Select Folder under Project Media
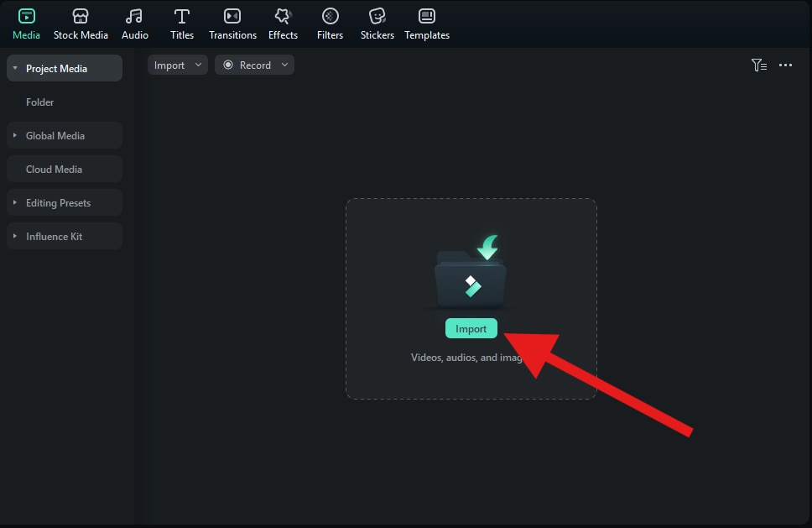This screenshot has height=528, width=812. point(40,102)
